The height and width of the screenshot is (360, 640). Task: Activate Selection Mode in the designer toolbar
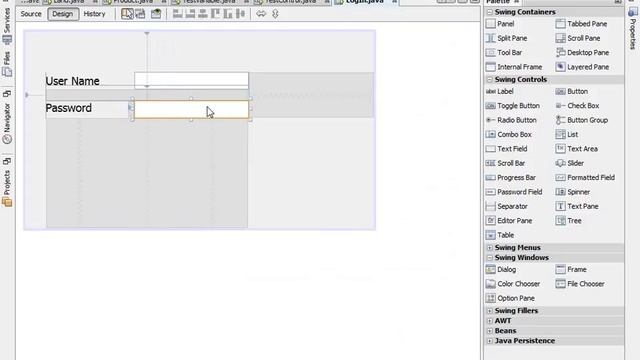click(x=127, y=14)
